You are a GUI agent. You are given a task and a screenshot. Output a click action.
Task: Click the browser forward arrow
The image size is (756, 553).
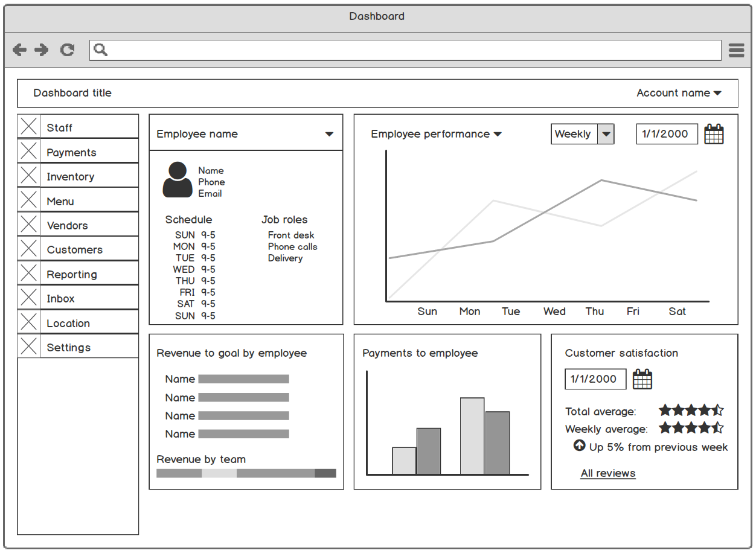coord(42,50)
